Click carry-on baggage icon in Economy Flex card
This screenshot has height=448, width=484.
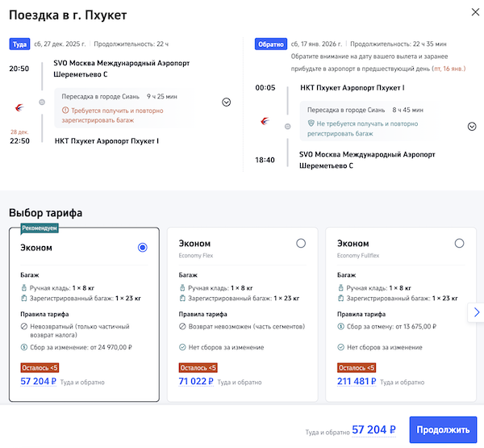click(182, 287)
